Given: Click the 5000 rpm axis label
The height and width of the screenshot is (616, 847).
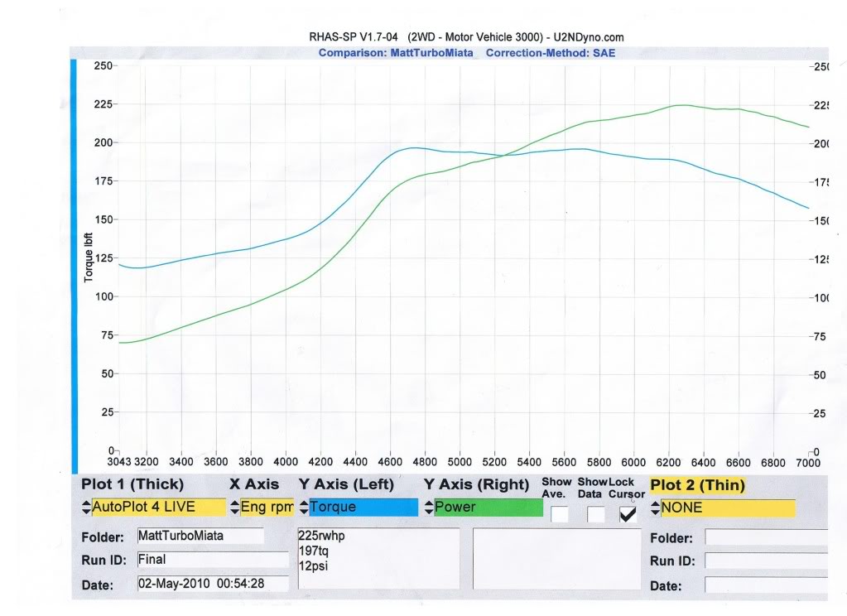Looking at the screenshot, I should click(x=460, y=463).
